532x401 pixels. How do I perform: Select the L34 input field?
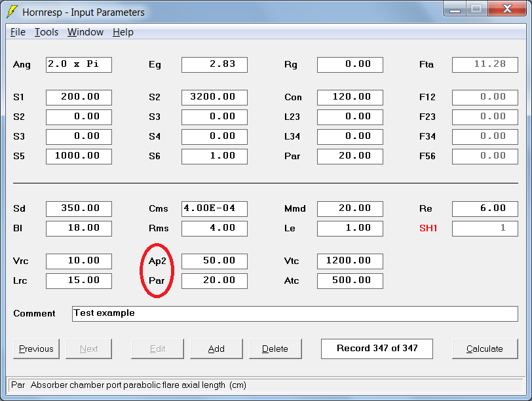tap(350, 137)
